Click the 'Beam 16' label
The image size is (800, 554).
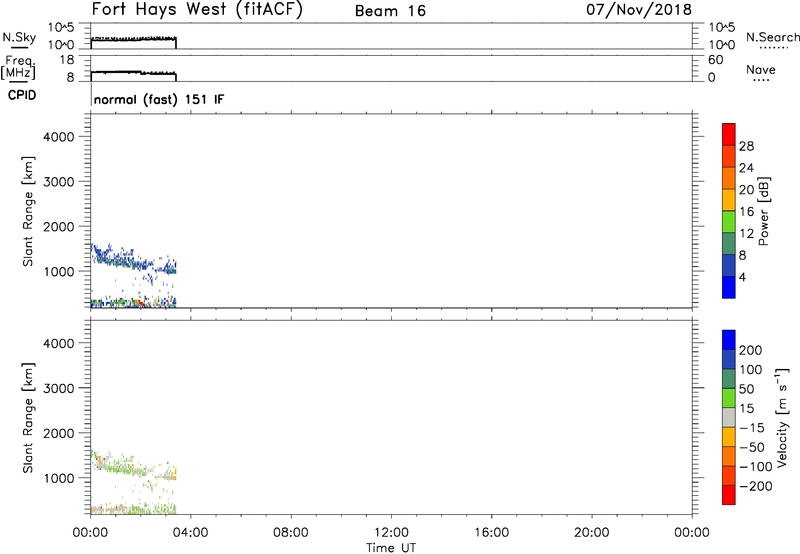[390, 11]
